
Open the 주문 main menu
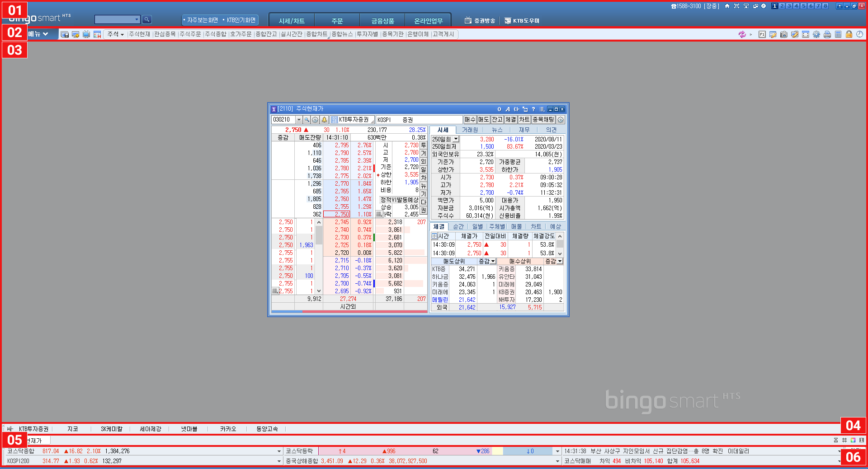(x=337, y=21)
